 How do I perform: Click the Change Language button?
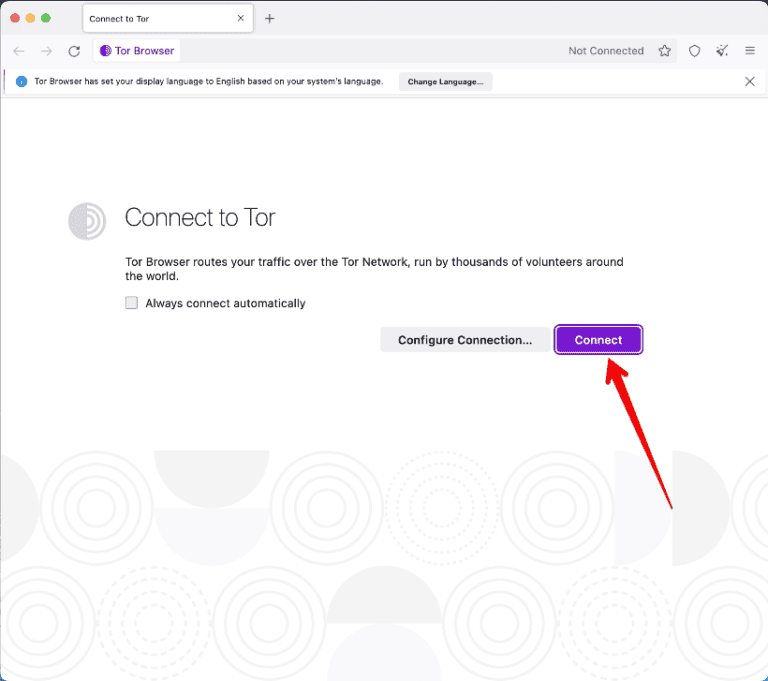(445, 81)
